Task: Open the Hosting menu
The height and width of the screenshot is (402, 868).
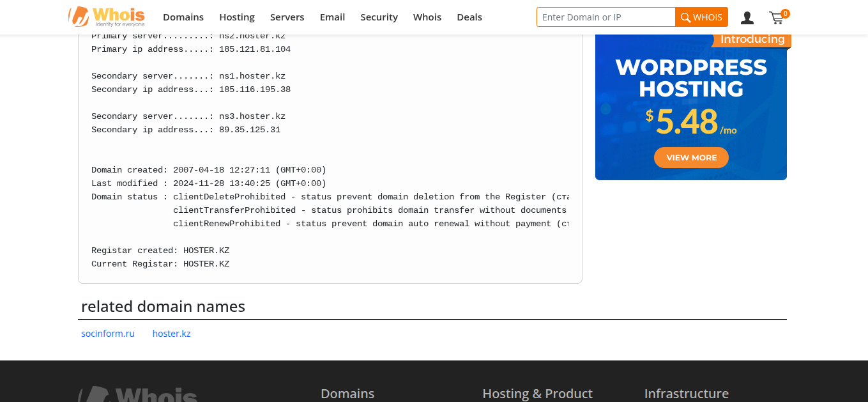Action: 237,17
